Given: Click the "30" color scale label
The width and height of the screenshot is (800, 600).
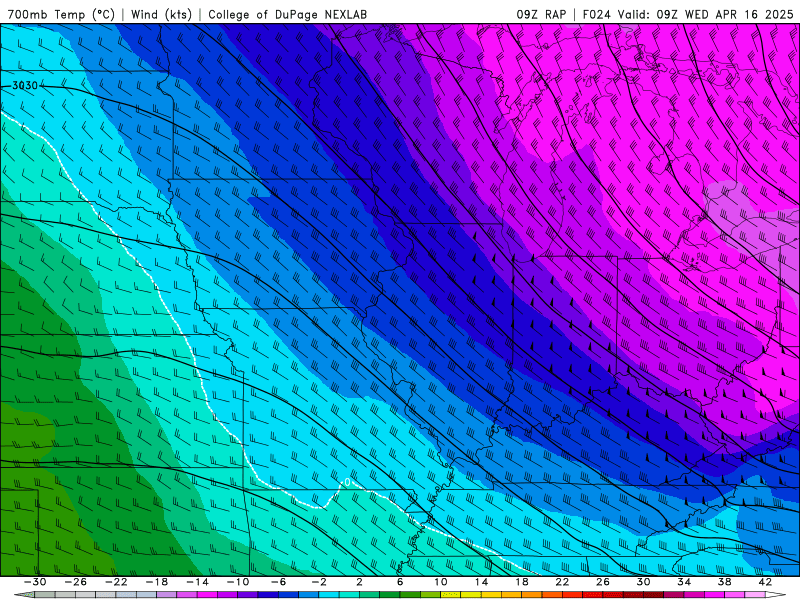Looking at the screenshot, I should [643, 582].
